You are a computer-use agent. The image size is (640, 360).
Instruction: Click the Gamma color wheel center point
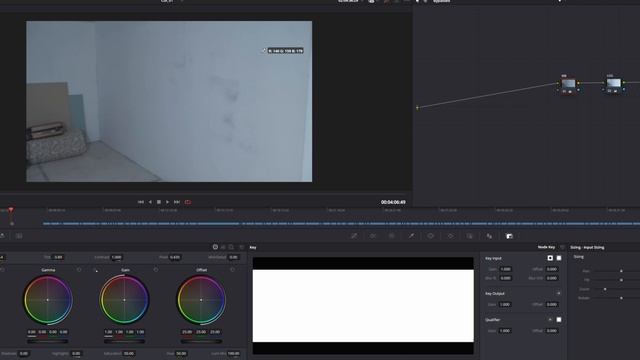point(48,300)
